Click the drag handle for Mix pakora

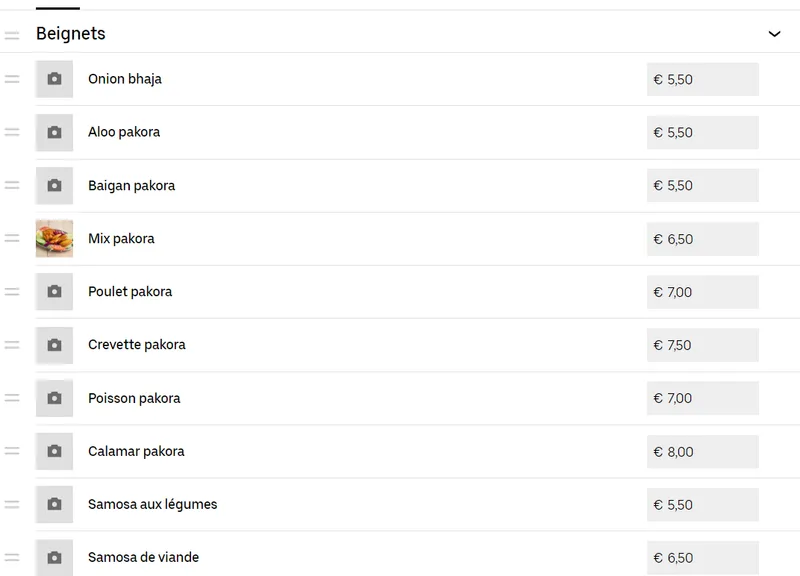click(x=12, y=238)
